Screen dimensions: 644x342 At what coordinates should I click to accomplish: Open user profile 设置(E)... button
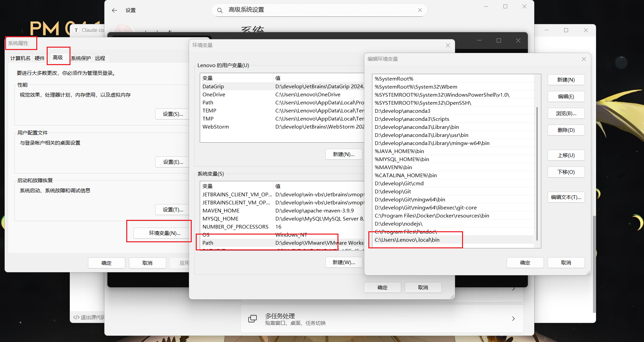point(173,162)
